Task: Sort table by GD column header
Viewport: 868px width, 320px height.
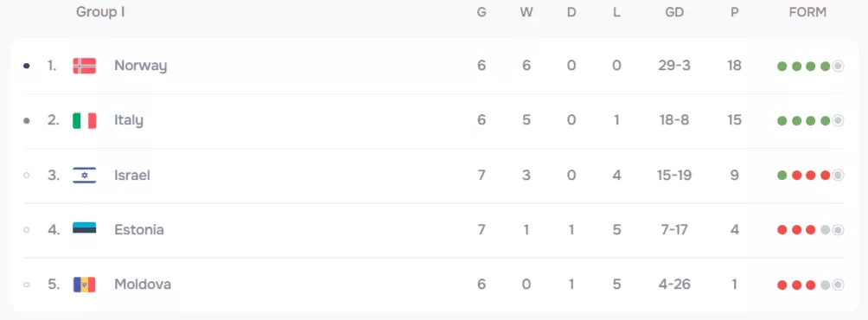Action: 674,12
